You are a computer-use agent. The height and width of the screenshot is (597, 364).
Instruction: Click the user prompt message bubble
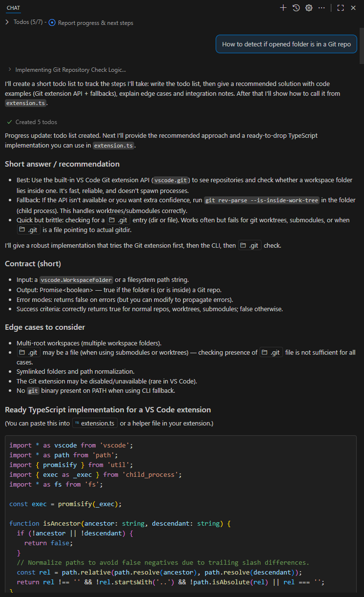point(286,44)
